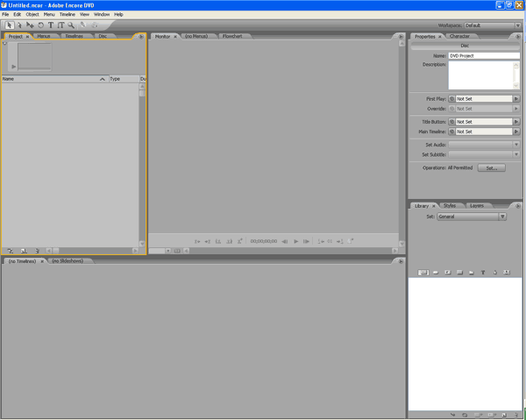Switch to the Flowchart tab
This screenshot has height=420, width=526.
(232, 36)
